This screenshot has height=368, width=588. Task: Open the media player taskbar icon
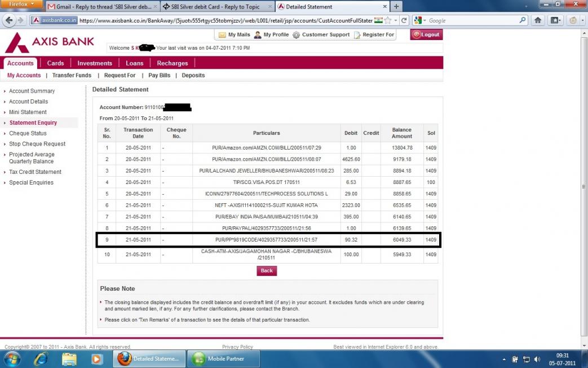coord(96,359)
